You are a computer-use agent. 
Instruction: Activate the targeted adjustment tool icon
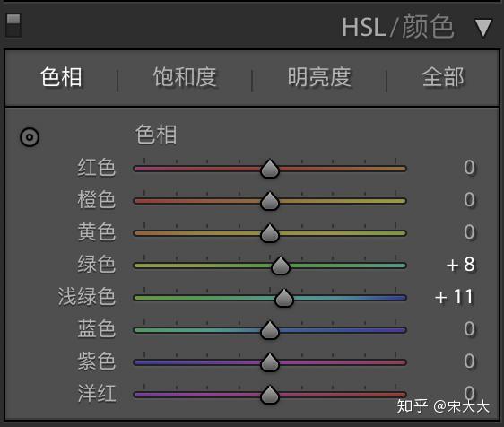(x=30, y=137)
